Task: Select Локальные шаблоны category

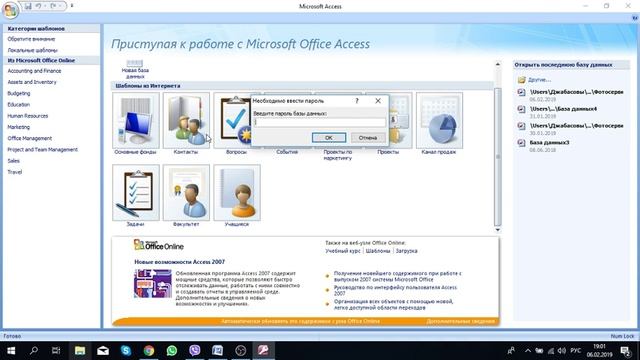Action: (32, 50)
